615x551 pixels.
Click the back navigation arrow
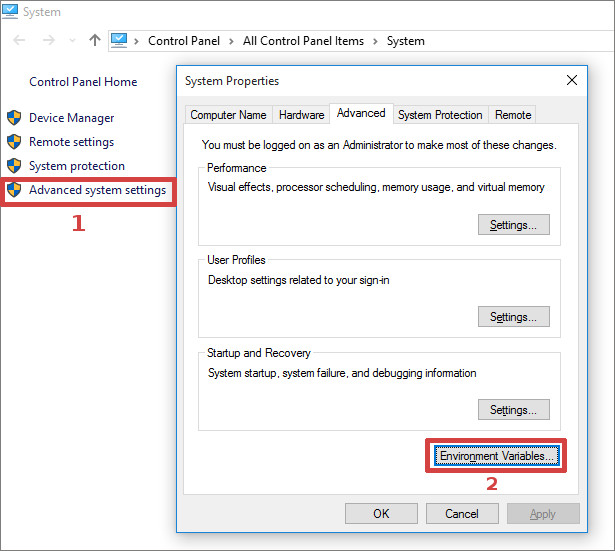(x=20, y=41)
